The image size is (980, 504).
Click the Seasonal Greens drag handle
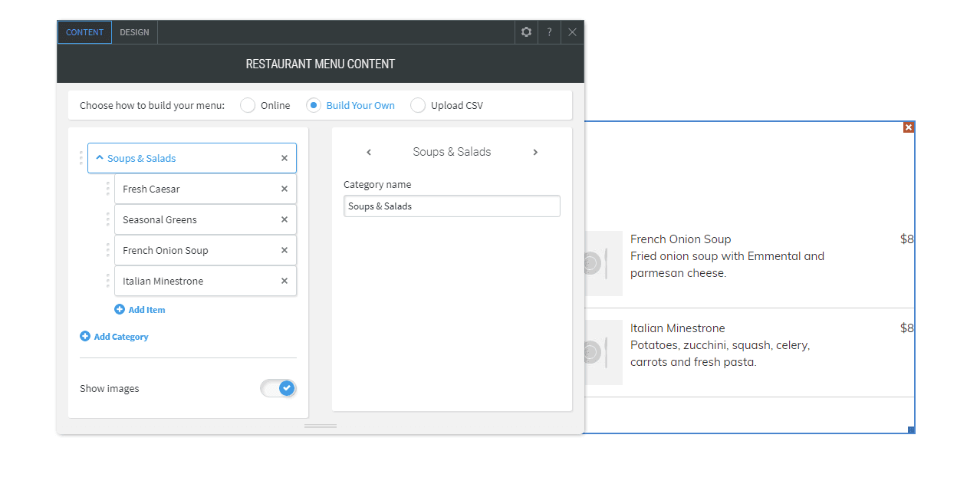(x=107, y=219)
